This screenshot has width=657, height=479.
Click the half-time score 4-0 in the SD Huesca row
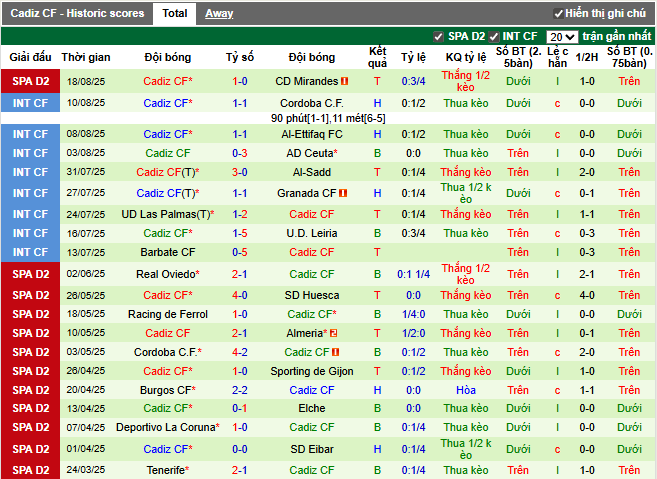[587, 295]
